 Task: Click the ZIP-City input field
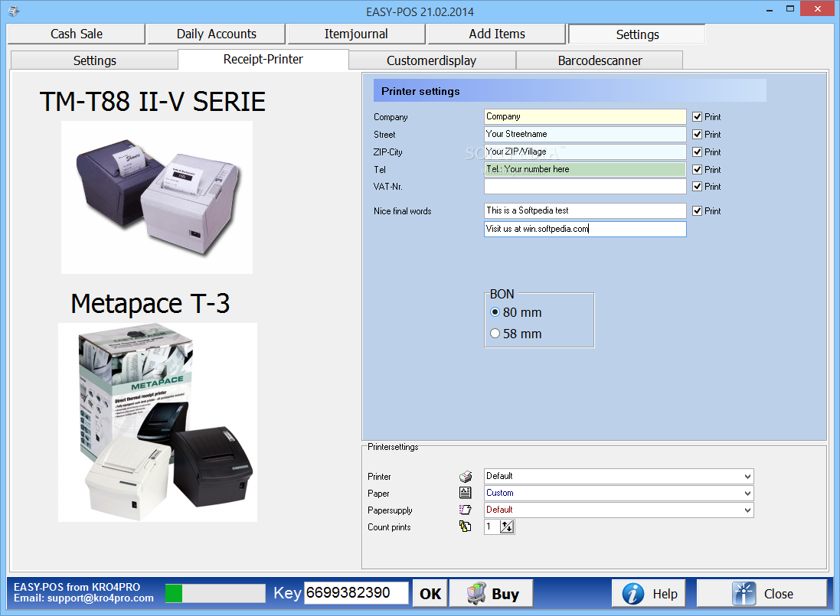point(585,152)
